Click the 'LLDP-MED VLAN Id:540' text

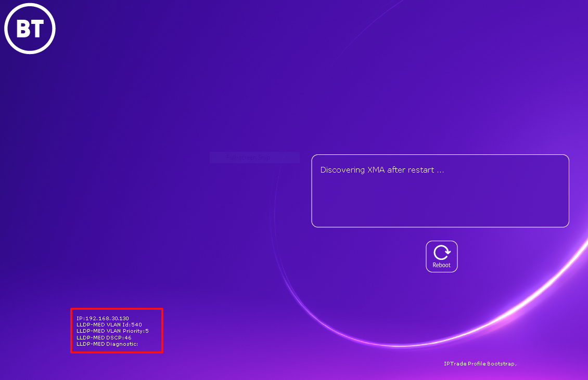(109, 324)
